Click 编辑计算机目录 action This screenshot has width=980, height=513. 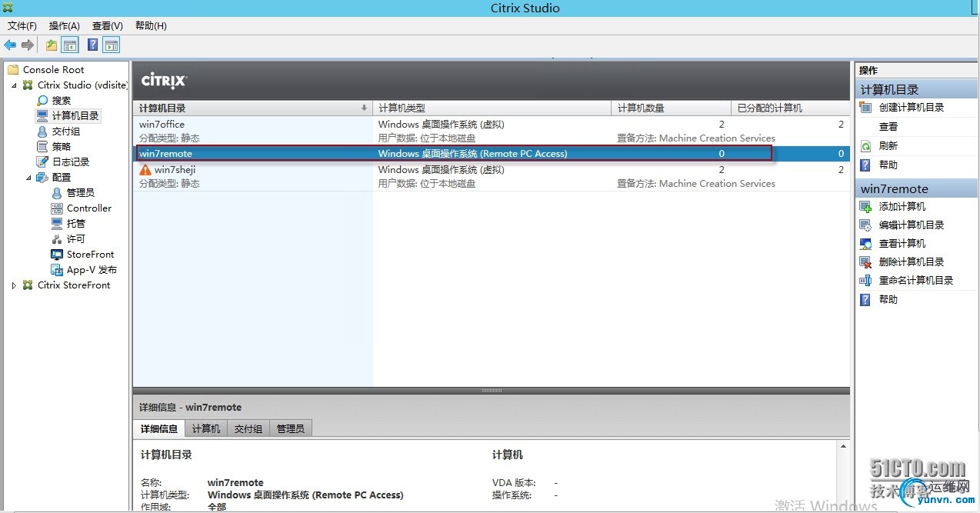[x=912, y=225]
